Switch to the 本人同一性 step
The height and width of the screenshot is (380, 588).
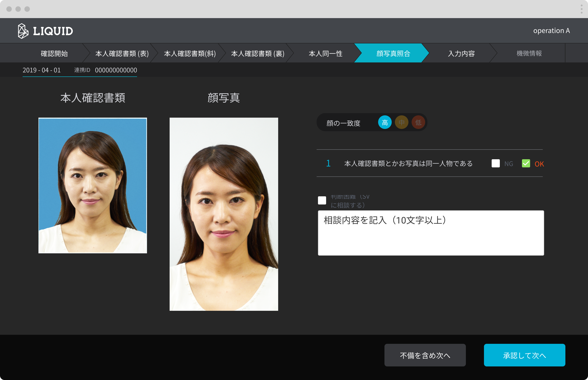coord(325,54)
